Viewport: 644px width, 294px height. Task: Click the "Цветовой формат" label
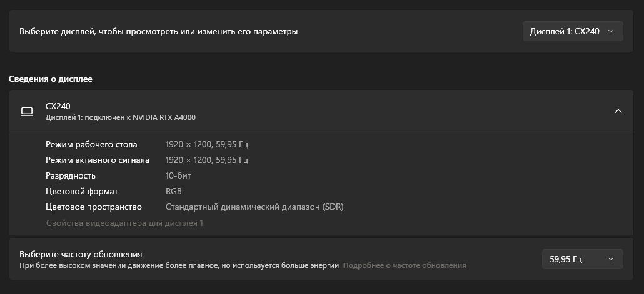[x=82, y=191]
